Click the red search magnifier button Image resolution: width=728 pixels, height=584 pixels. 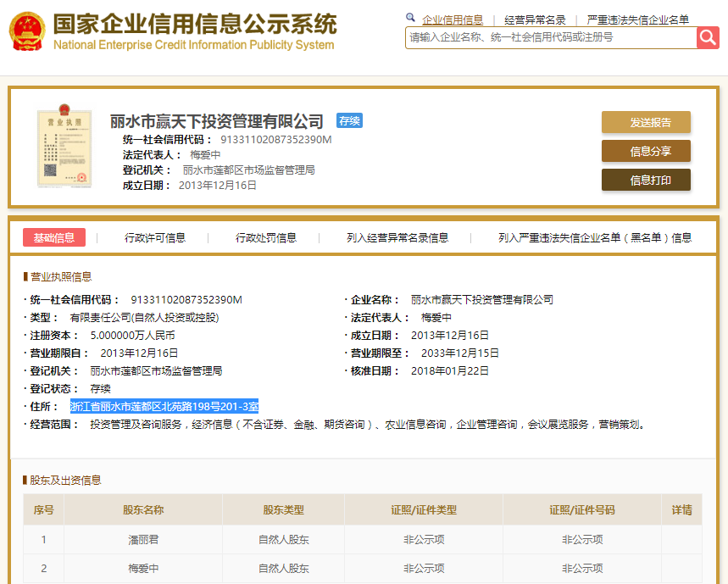tap(708, 37)
